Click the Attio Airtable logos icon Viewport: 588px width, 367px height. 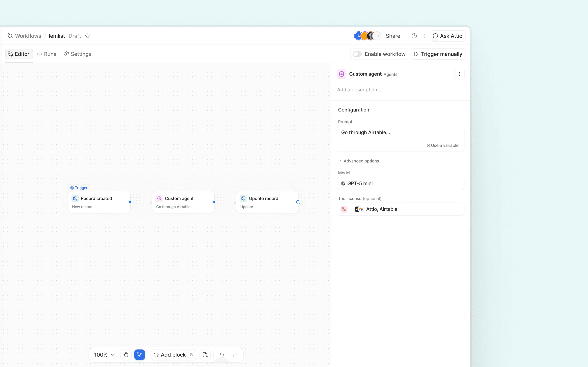pyautogui.click(x=359, y=209)
